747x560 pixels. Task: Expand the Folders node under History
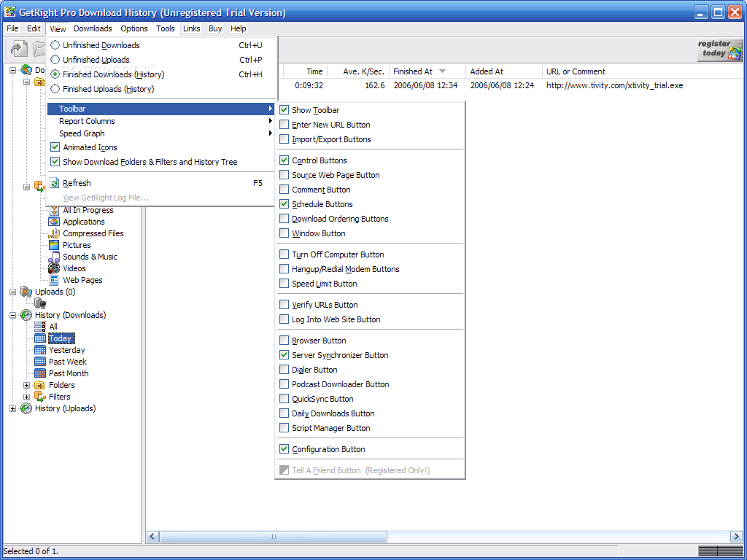point(27,385)
